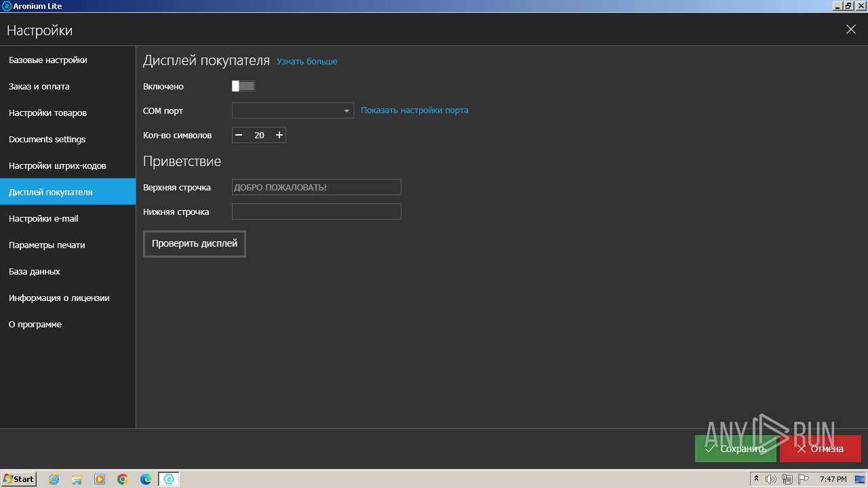Open the network status tray icon

[787, 479]
